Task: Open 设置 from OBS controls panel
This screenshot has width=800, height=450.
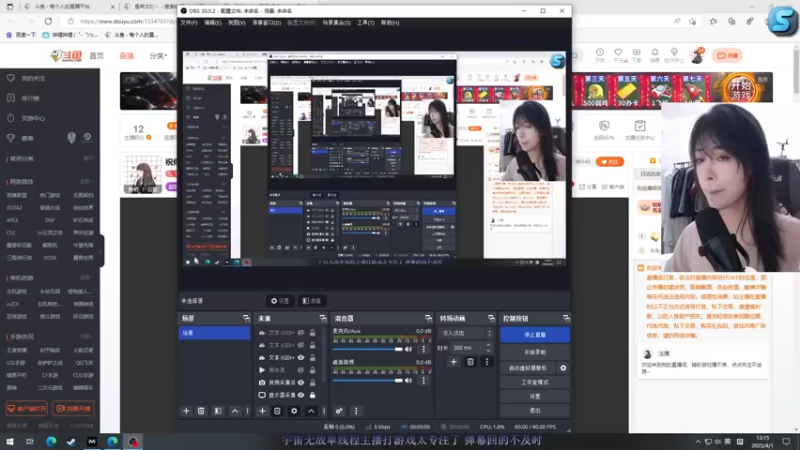Action: click(535, 396)
